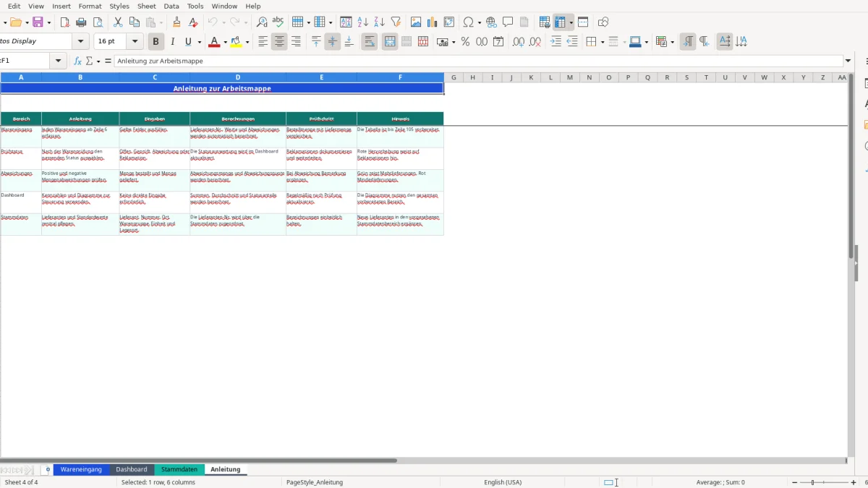Open the Format menu

pos(90,6)
